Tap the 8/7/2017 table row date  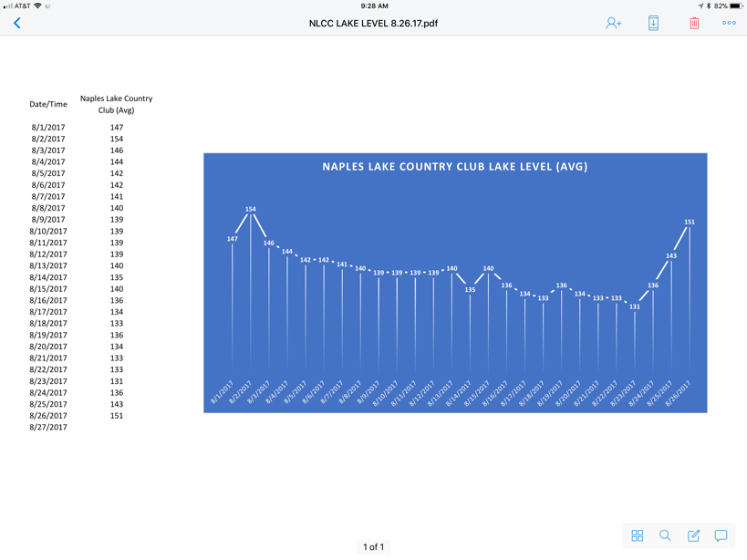48,196
